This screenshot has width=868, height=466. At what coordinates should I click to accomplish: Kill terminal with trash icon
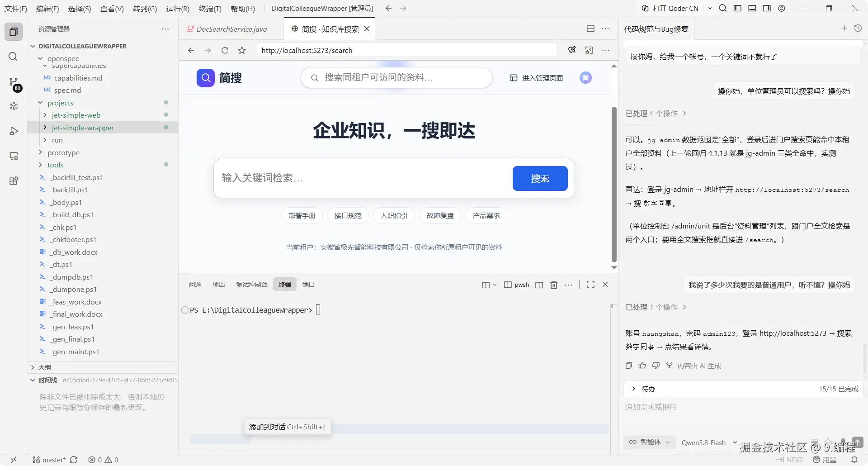coord(554,285)
